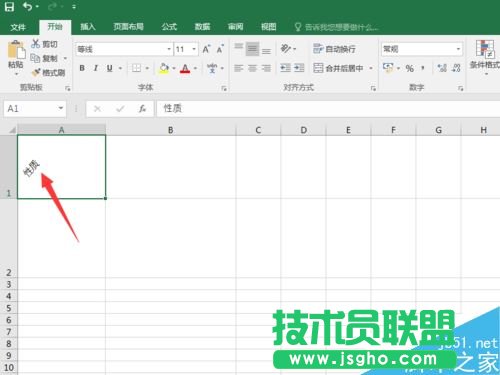Click the Redo arrow icon
Image resolution: width=500 pixels, height=375 pixels.
[53, 7]
